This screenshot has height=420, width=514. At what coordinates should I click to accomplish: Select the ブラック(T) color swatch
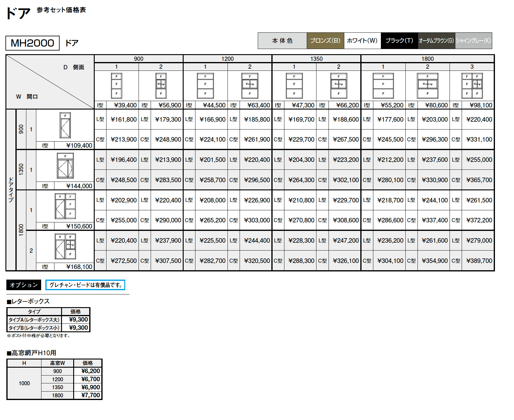(x=399, y=41)
